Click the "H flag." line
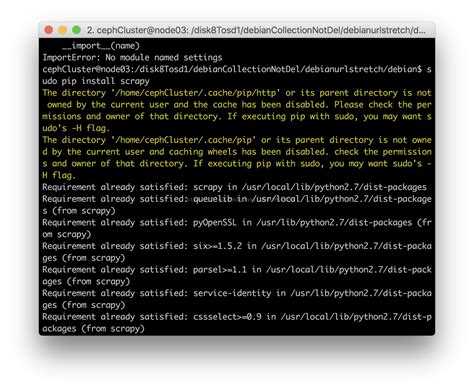474x391 pixels. pyautogui.click(x=59, y=175)
